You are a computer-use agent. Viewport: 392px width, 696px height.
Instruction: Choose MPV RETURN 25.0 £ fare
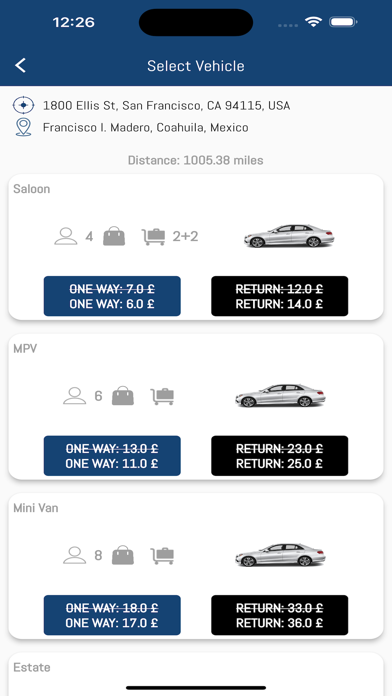tap(280, 456)
